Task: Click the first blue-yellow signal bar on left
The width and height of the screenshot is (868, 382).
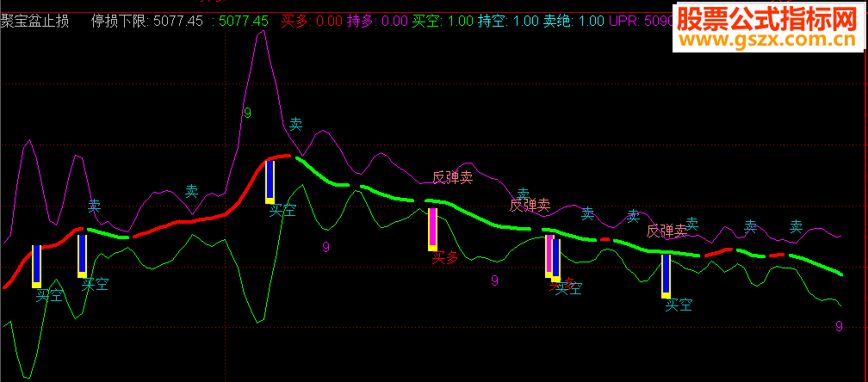Action: coord(36,267)
